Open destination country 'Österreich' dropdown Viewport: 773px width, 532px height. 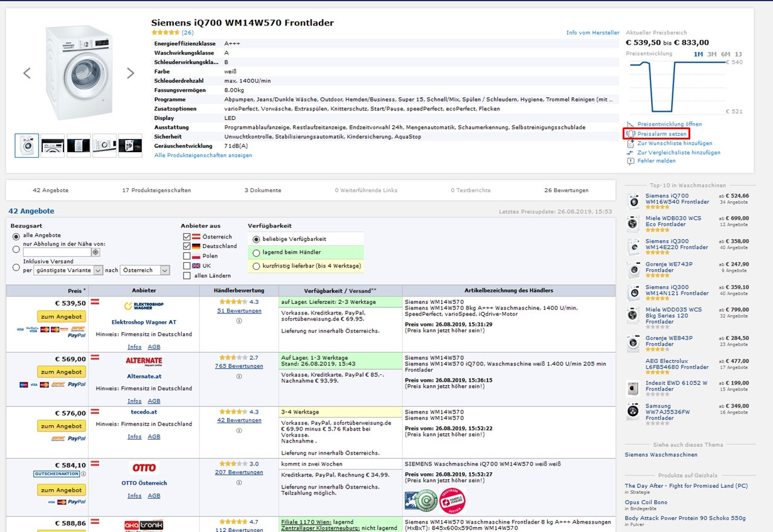click(146, 271)
